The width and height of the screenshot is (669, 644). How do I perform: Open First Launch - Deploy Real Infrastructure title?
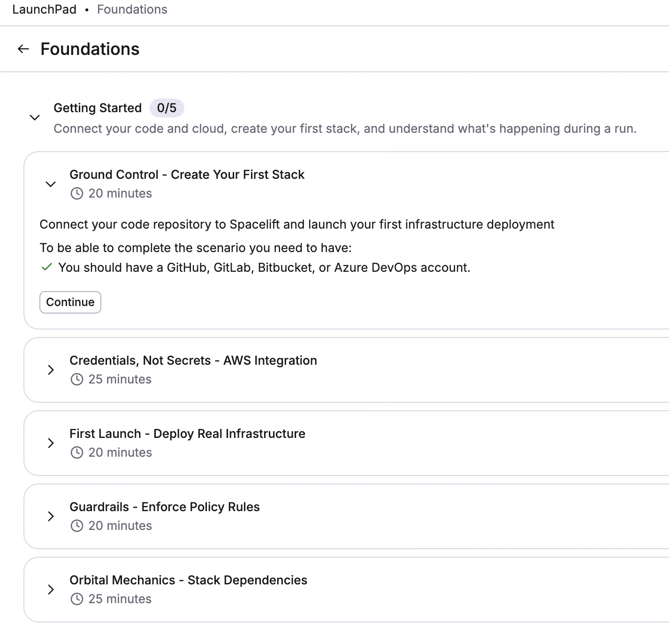tap(187, 434)
